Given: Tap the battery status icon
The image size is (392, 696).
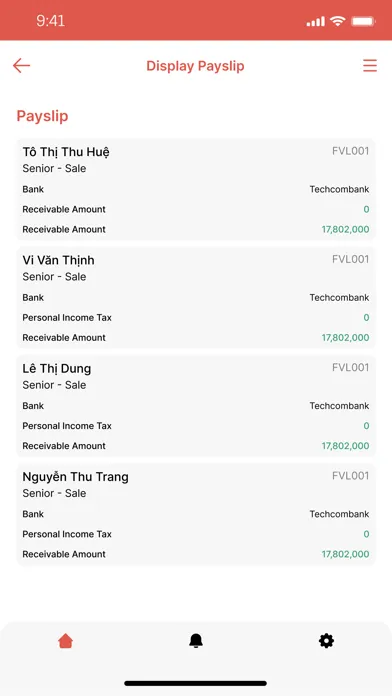Looking at the screenshot, I should [364, 21].
